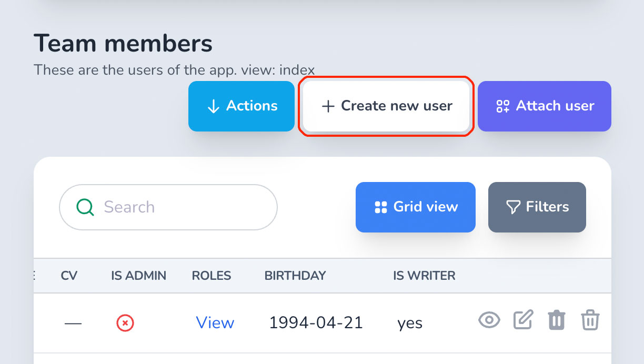Create a new user
The image size is (644, 364).
point(386,106)
